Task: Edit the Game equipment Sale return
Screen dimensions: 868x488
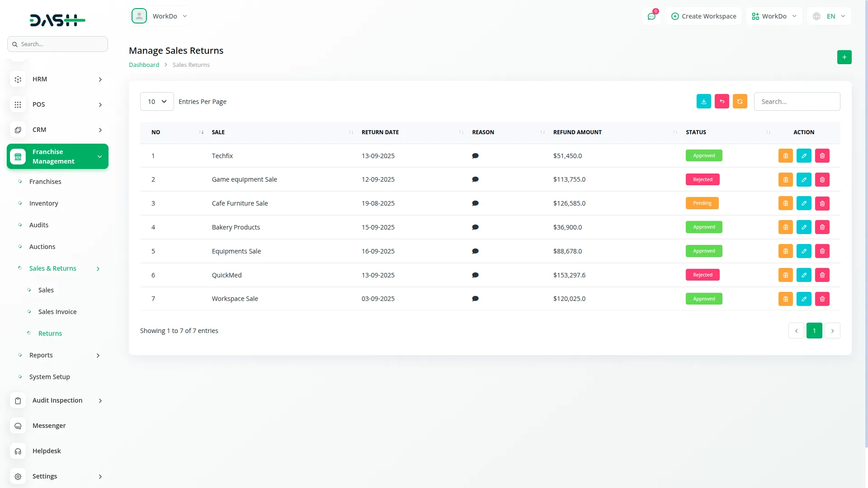Action: pos(804,180)
